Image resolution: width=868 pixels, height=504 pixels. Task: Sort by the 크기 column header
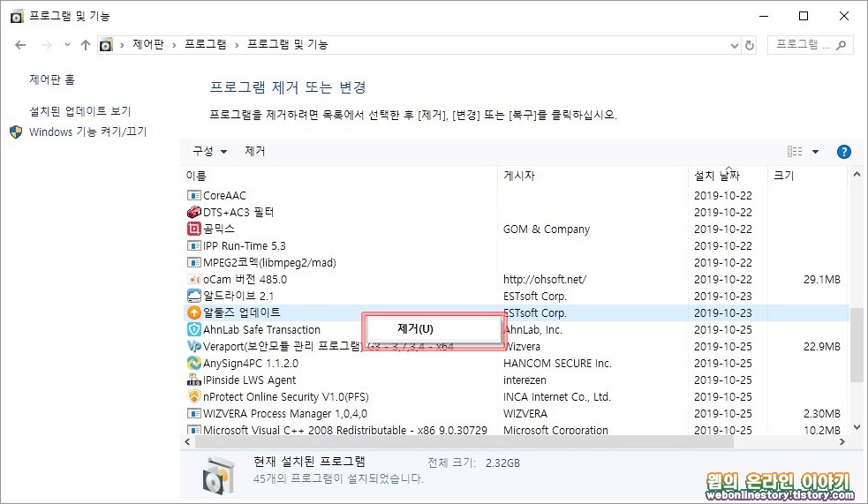[783, 176]
